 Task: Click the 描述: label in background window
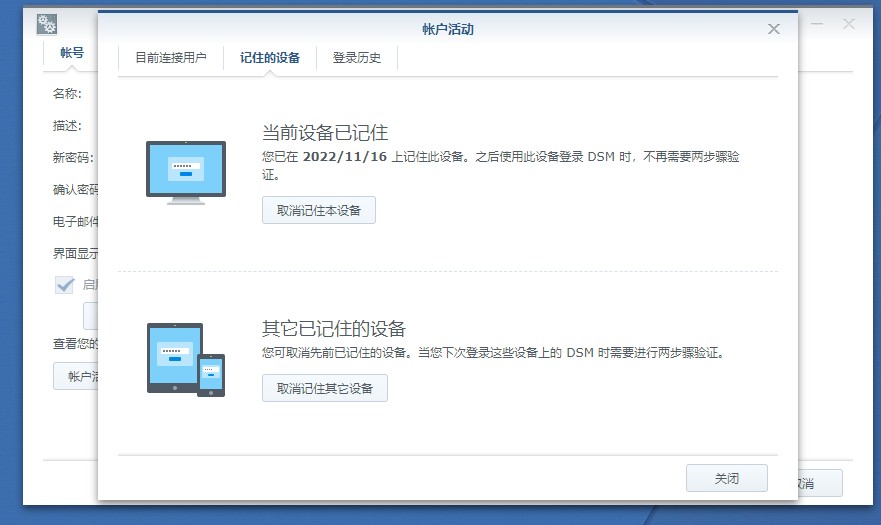[x=67, y=125]
